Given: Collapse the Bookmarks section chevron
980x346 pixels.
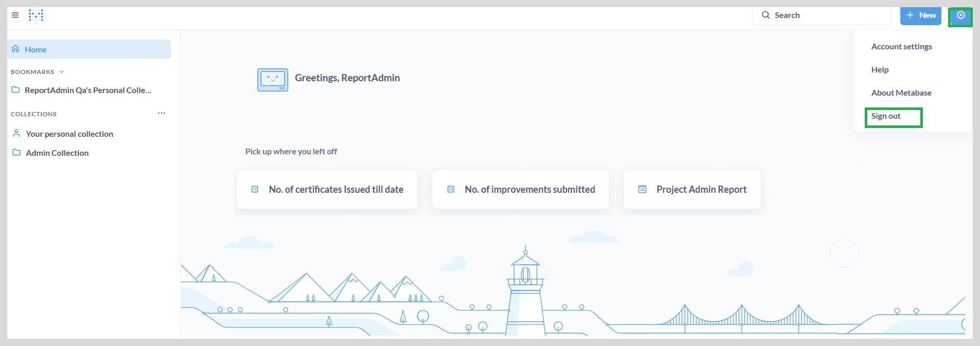Looking at the screenshot, I should point(62,72).
